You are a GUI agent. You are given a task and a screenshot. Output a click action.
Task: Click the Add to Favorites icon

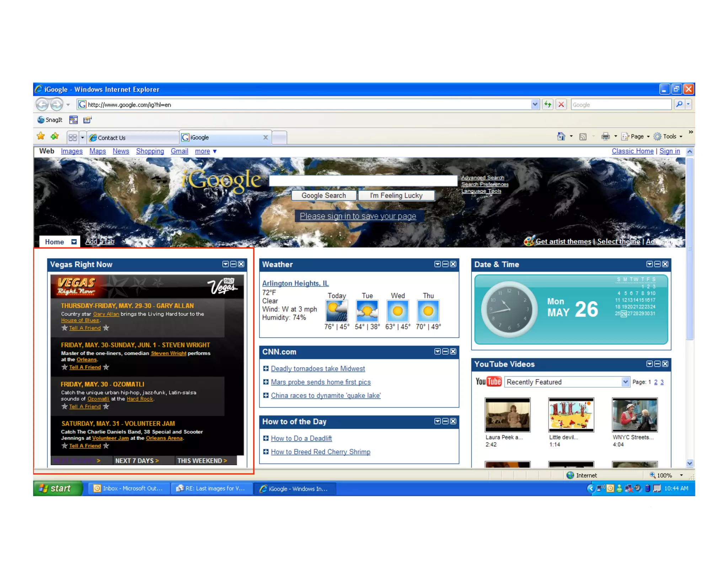pyautogui.click(x=55, y=136)
